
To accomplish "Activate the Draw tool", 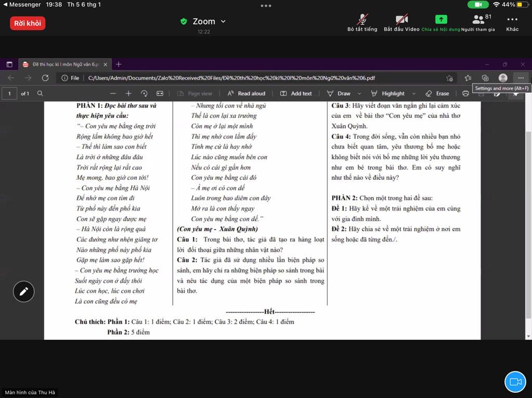I will point(339,94).
